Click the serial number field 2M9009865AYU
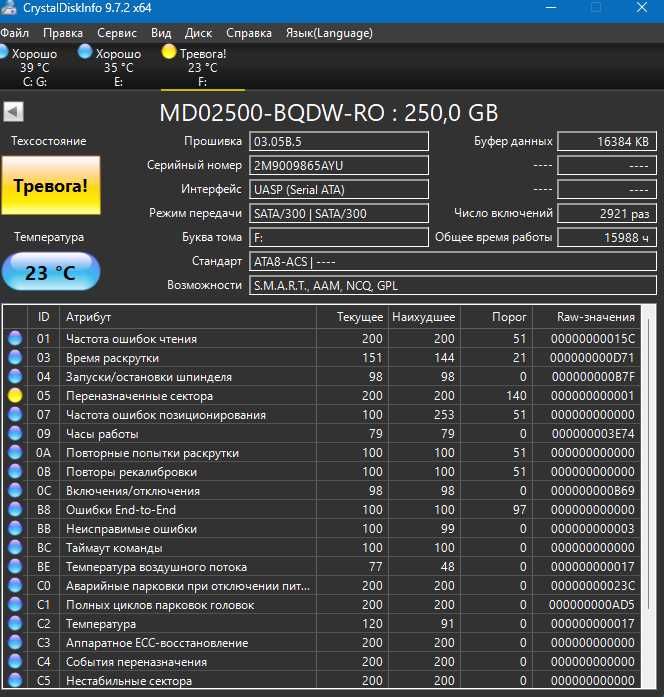Screen dimensions: 664x697 coord(339,165)
